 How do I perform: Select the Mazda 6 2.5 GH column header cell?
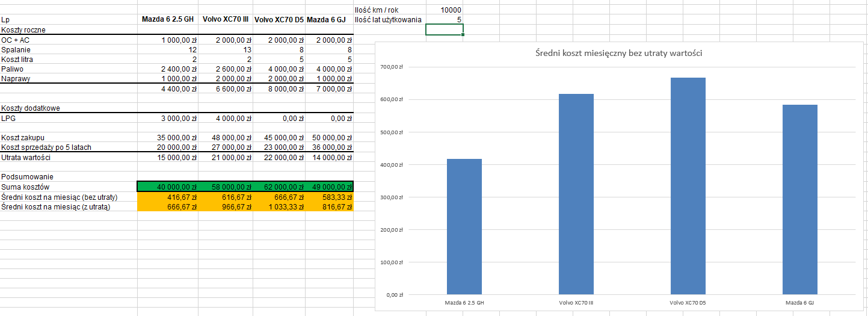pyautogui.click(x=167, y=19)
